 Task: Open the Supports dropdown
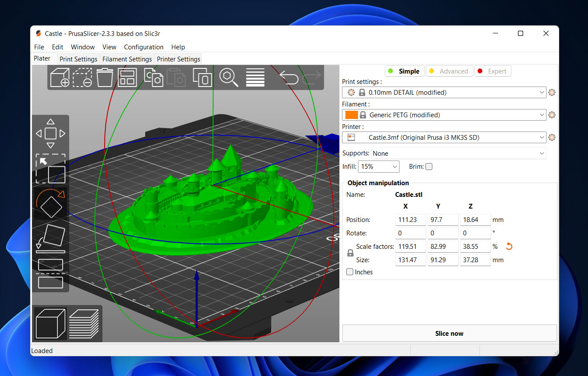coord(542,154)
